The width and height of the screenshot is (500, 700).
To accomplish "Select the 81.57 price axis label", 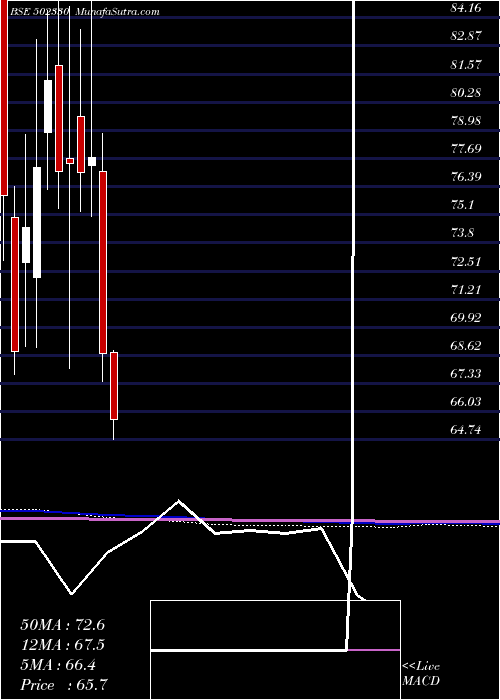I will [x=466, y=64].
